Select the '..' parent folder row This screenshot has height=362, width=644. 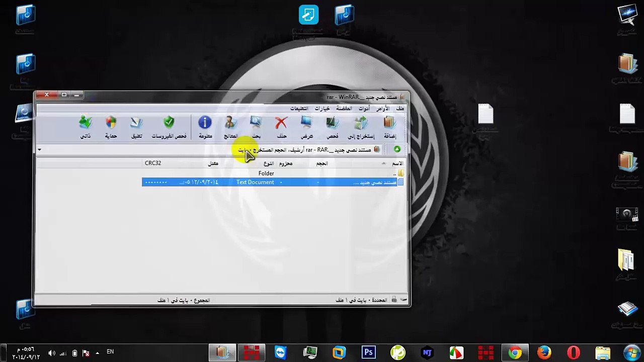pyautogui.click(x=273, y=173)
